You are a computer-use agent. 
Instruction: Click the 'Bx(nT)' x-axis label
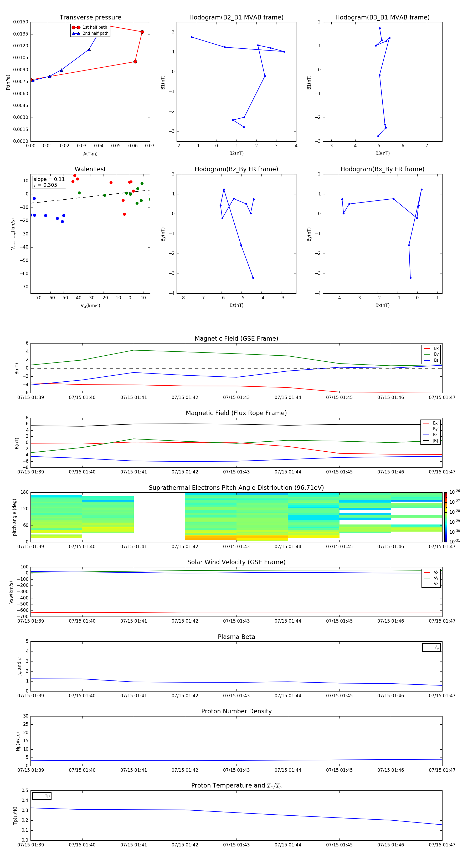click(x=382, y=305)
